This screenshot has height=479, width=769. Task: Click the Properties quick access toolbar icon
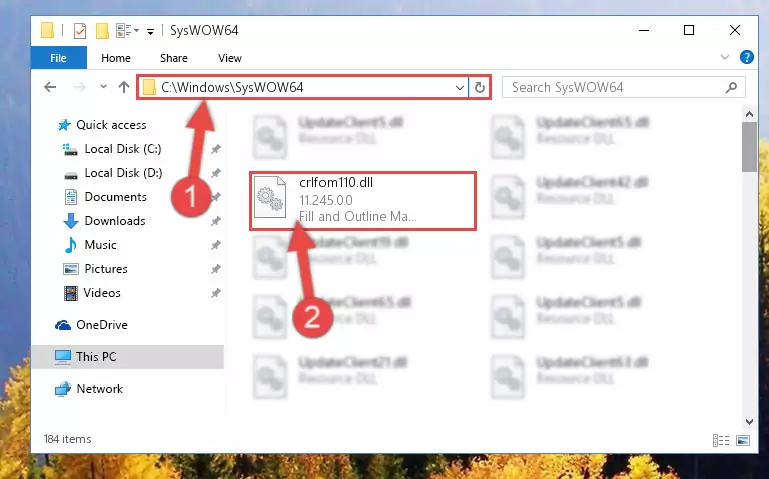pos(80,31)
